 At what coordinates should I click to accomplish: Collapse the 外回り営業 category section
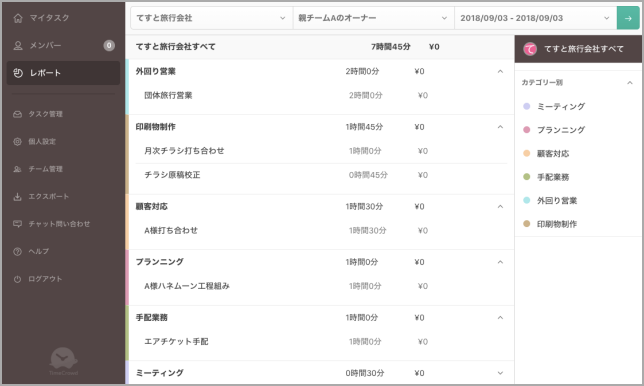click(500, 71)
